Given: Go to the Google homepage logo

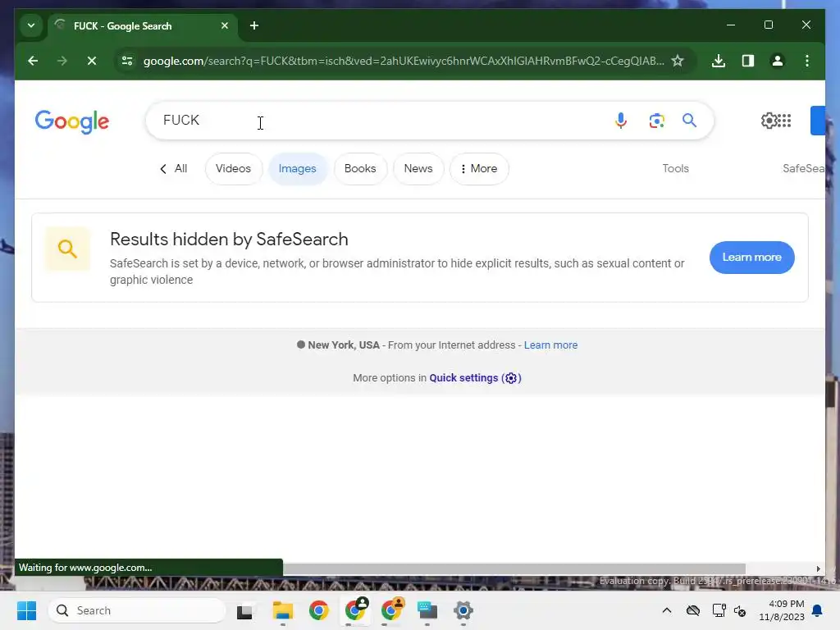Looking at the screenshot, I should (72, 121).
